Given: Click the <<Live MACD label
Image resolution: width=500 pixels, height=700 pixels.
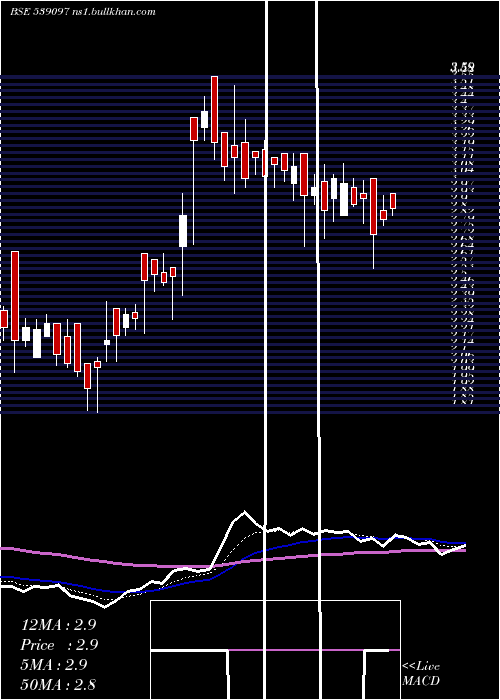Looking at the screenshot, I should coord(421,674).
